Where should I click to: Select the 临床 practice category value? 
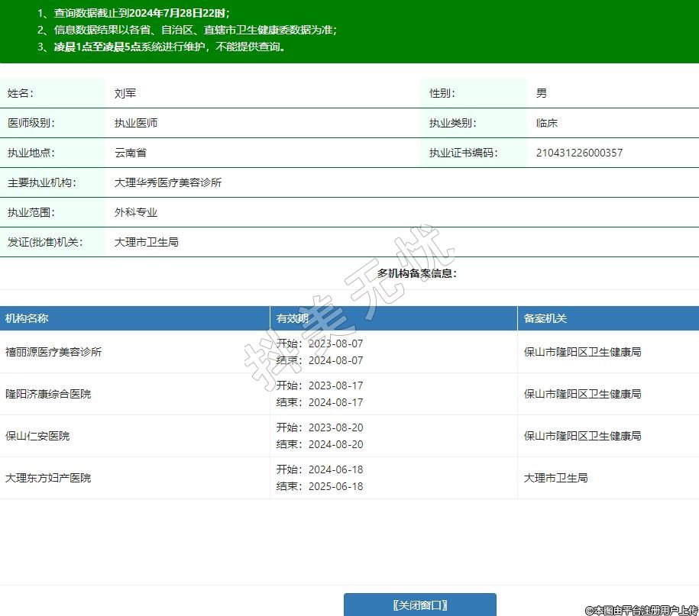click(x=547, y=123)
